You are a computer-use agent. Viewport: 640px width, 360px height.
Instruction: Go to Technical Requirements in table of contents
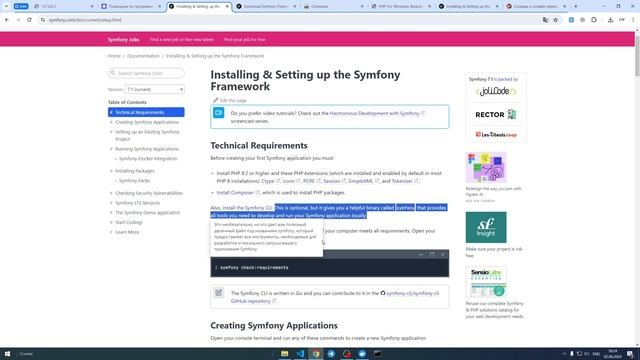point(146,112)
